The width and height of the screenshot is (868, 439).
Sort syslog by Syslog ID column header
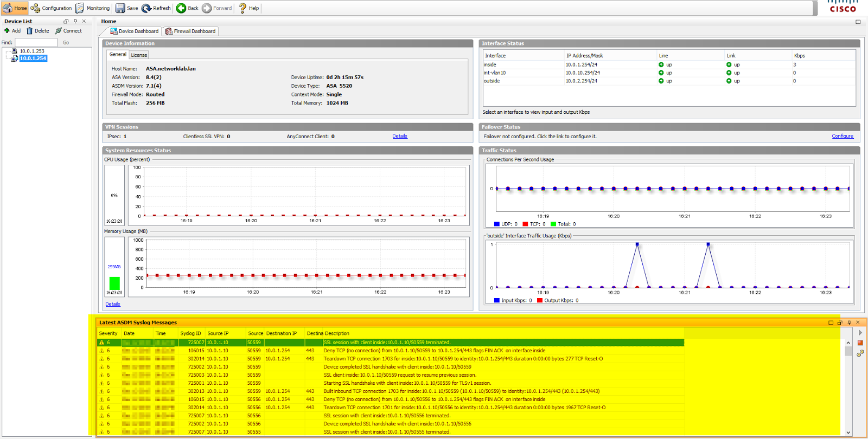191,334
